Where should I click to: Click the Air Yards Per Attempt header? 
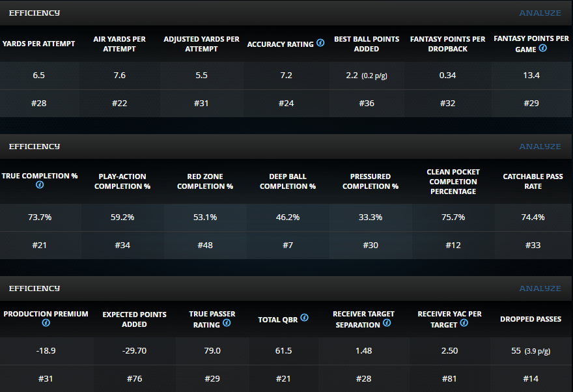[120, 44]
